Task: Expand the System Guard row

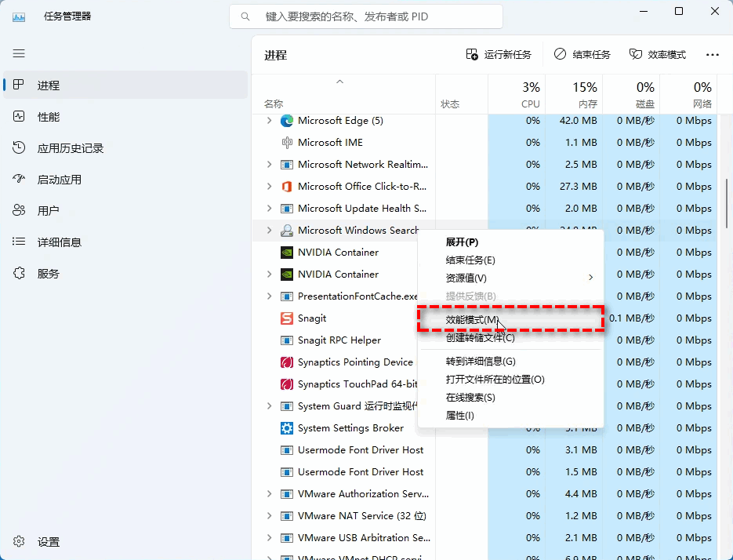Action: point(269,406)
